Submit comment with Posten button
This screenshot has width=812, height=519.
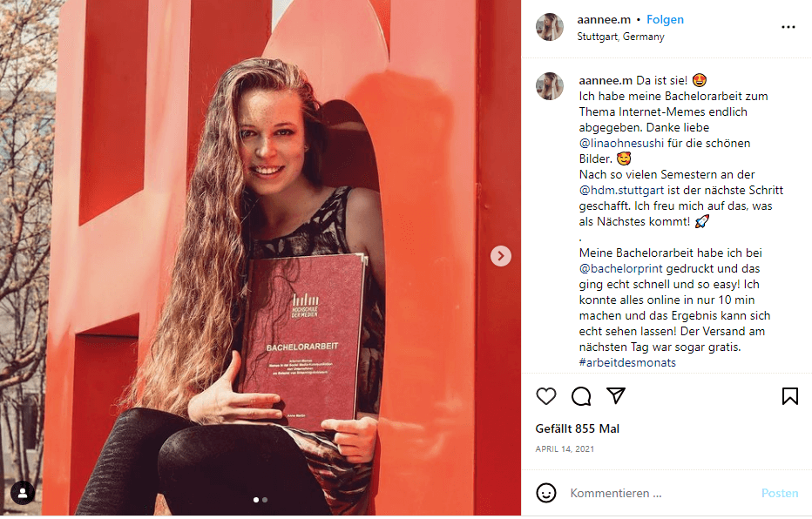[780, 493]
